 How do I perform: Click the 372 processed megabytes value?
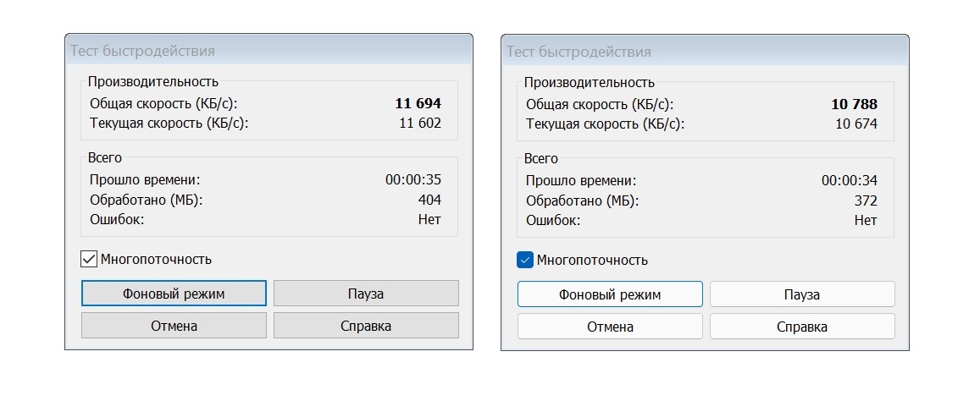[866, 200]
